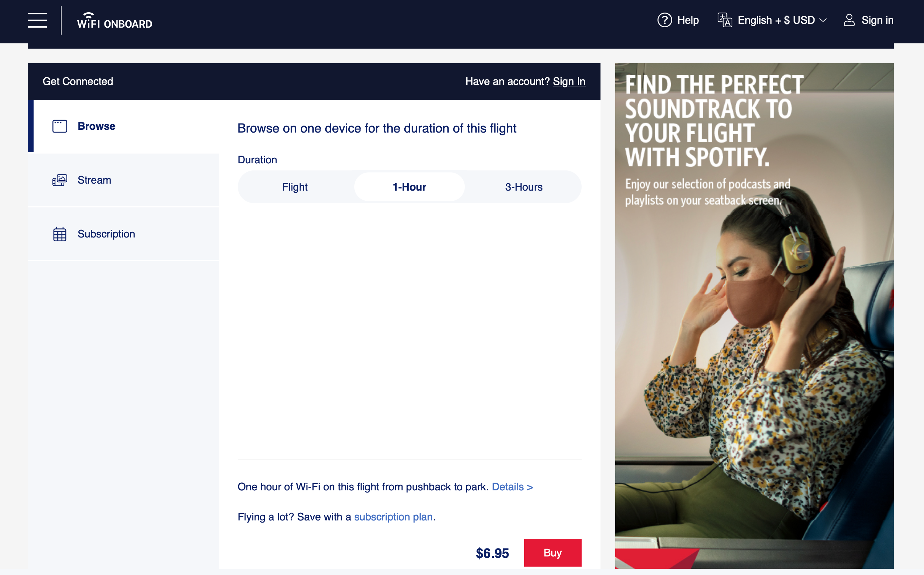Image resolution: width=924 pixels, height=575 pixels.
Task: Click the chevron next to USD
Action: coord(823,21)
